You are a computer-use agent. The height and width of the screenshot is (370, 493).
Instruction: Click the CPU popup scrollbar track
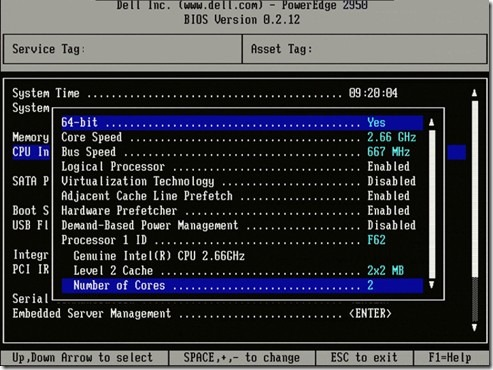(432, 204)
